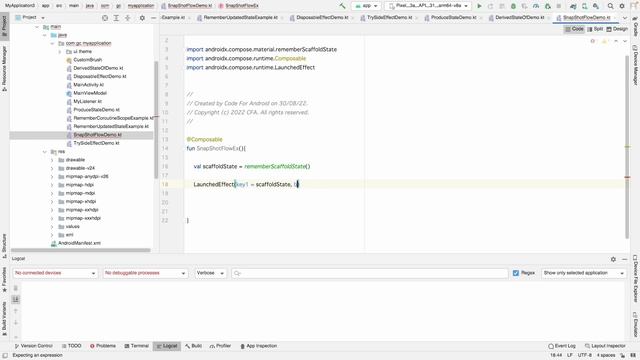Expand the drawable folder
The image size is (640, 360).
coord(52,160)
